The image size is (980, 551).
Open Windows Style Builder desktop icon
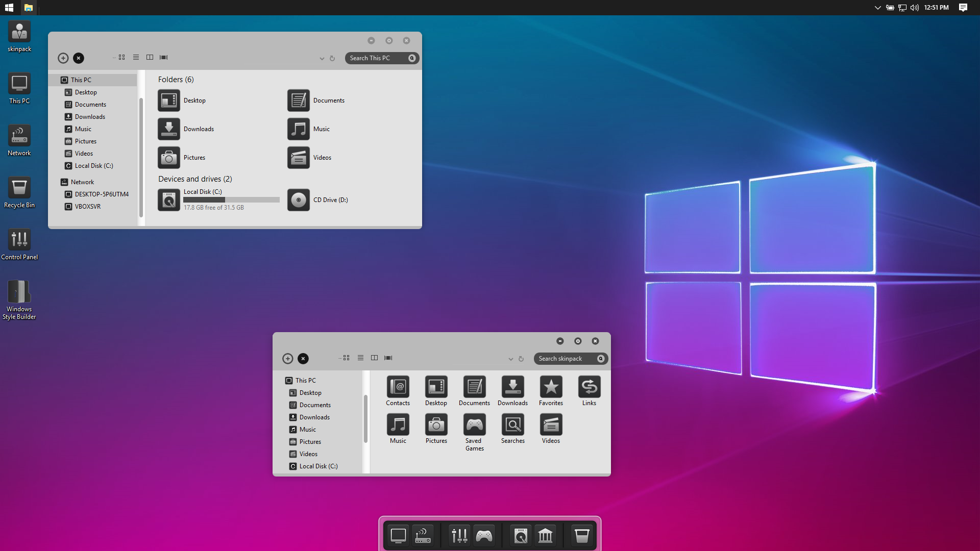tap(19, 292)
